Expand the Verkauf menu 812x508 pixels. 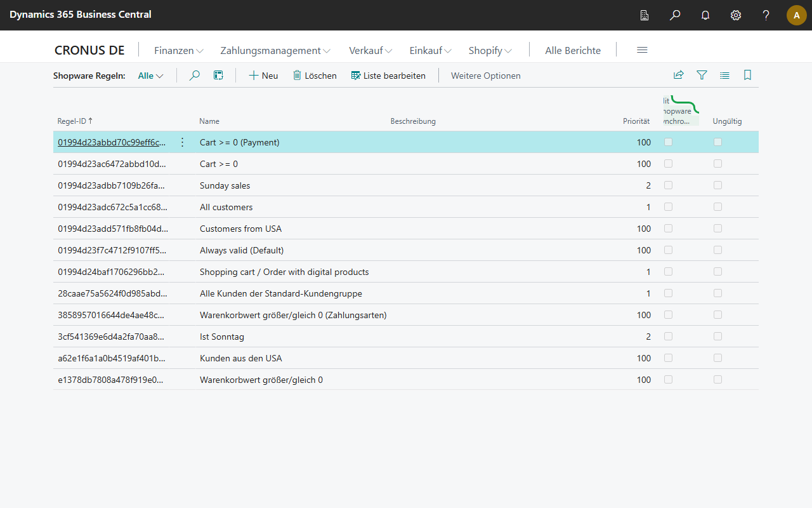(x=370, y=50)
